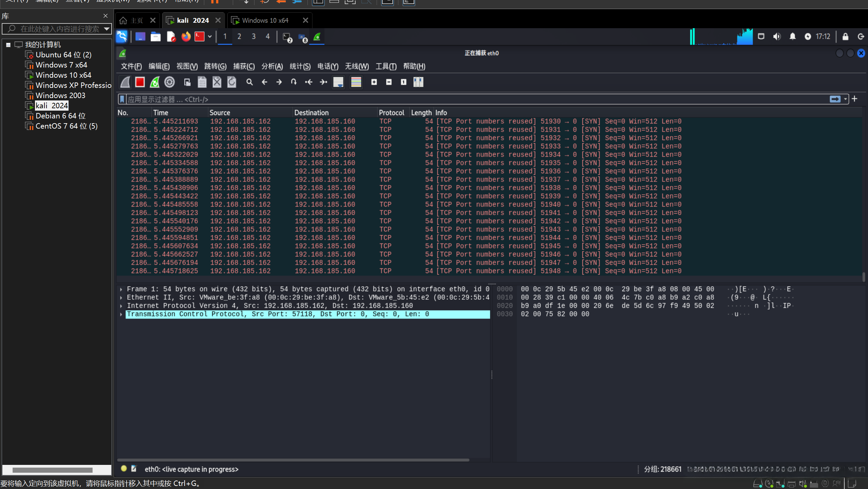Expand the Frame 1 details row
This screenshot has width=868, height=489.
click(121, 289)
